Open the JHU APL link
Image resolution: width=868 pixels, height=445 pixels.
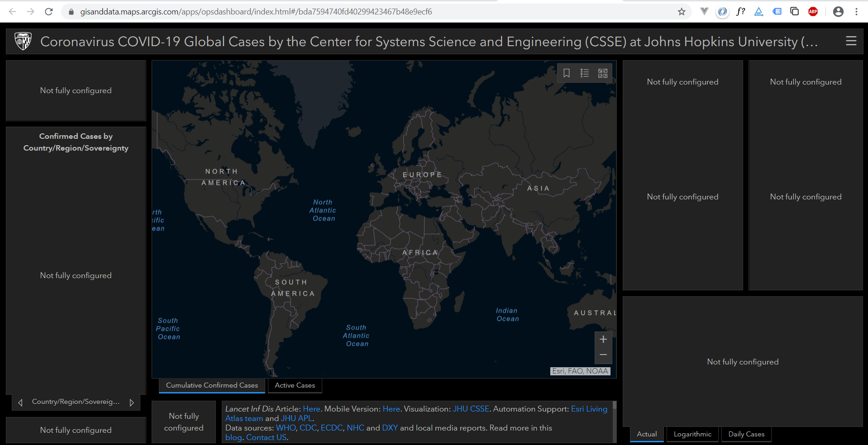coord(296,418)
